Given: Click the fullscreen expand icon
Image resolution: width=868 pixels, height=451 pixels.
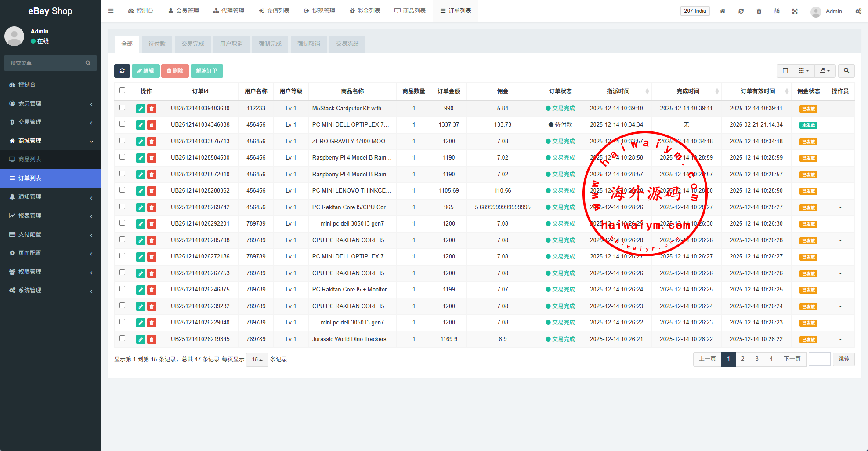Looking at the screenshot, I should (795, 11).
